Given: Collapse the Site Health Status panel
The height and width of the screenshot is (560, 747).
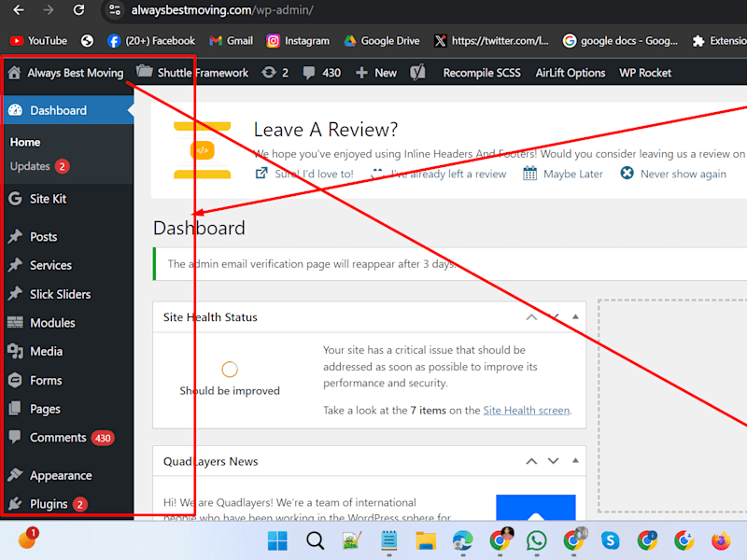Looking at the screenshot, I should click(575, 316).
